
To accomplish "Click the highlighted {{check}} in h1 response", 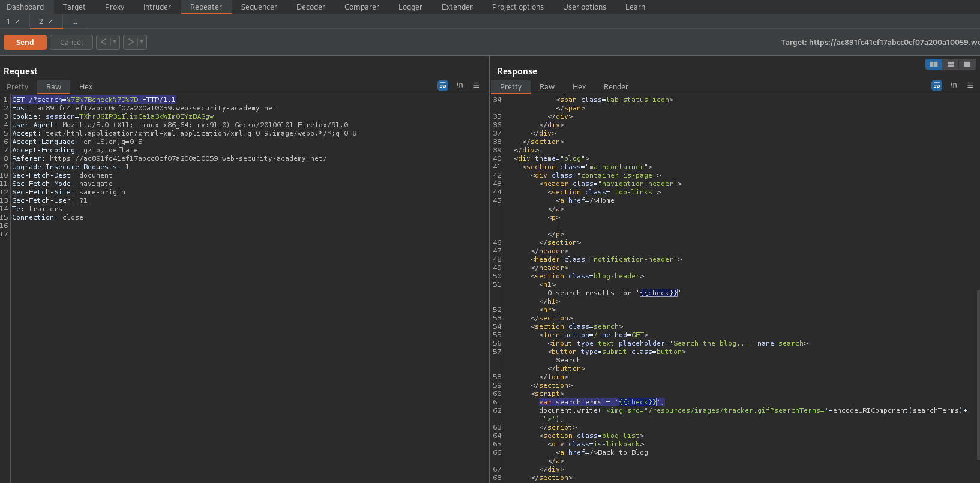I will pyautogui.click(x=658, y=293).
